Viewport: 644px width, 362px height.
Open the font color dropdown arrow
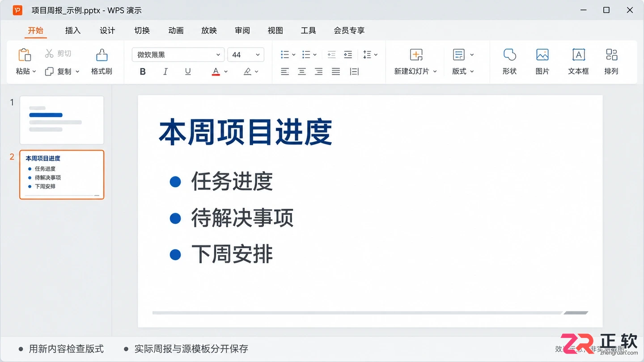tap(226, 72)
